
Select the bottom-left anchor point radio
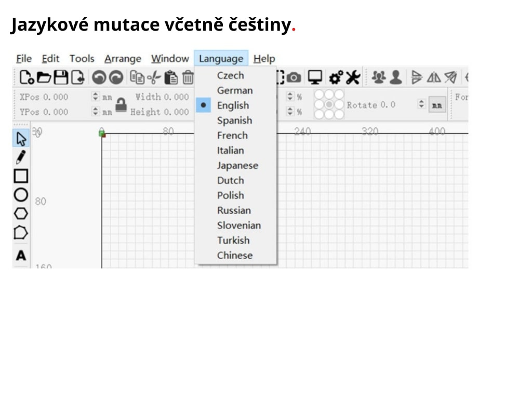(319, 114)
